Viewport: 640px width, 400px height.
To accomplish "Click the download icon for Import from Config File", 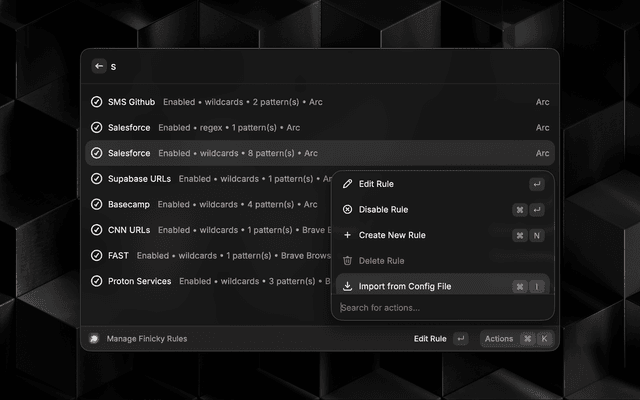I will (347, 286).
